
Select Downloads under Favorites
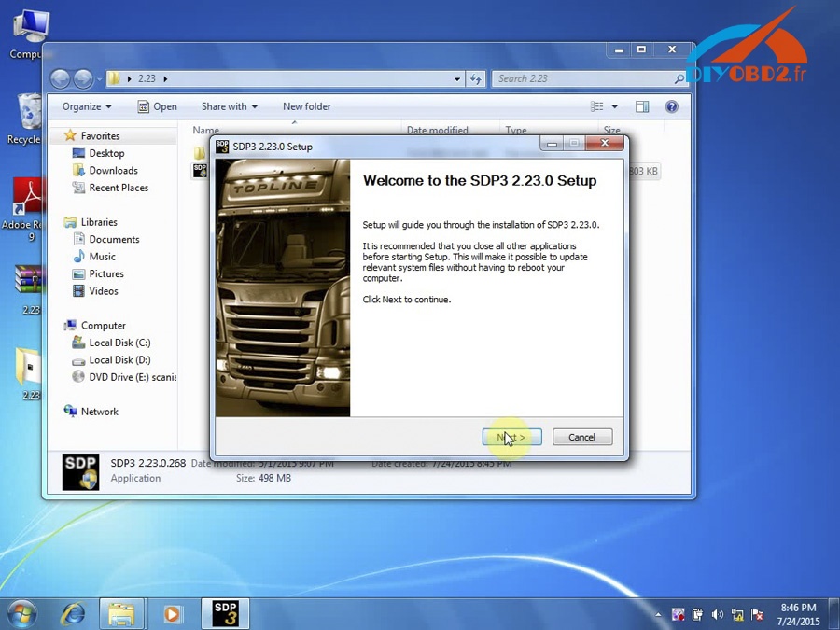coord(114,171)
